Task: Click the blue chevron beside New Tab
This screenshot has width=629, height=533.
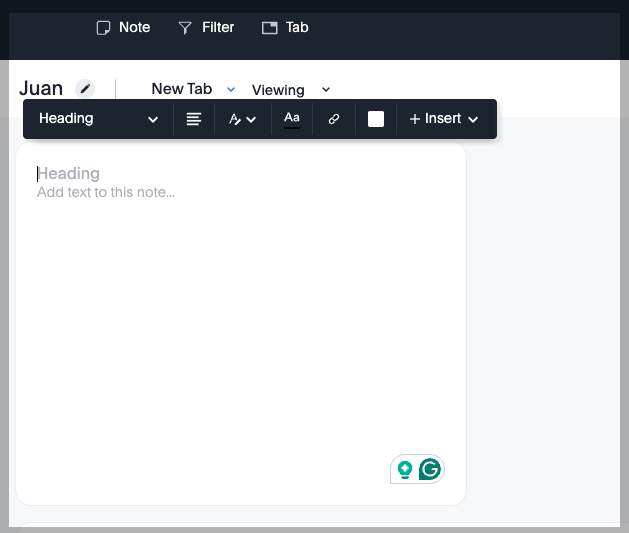Action: pyautogui.click(x=231, y=89)
